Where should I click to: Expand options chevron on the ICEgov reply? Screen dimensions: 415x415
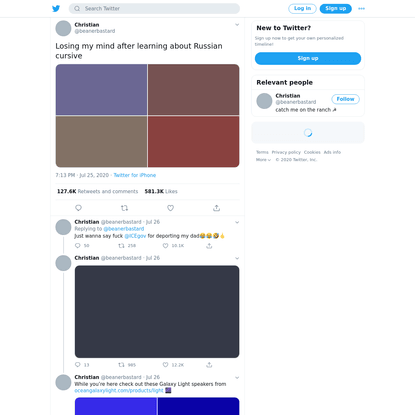coord(237,222)
